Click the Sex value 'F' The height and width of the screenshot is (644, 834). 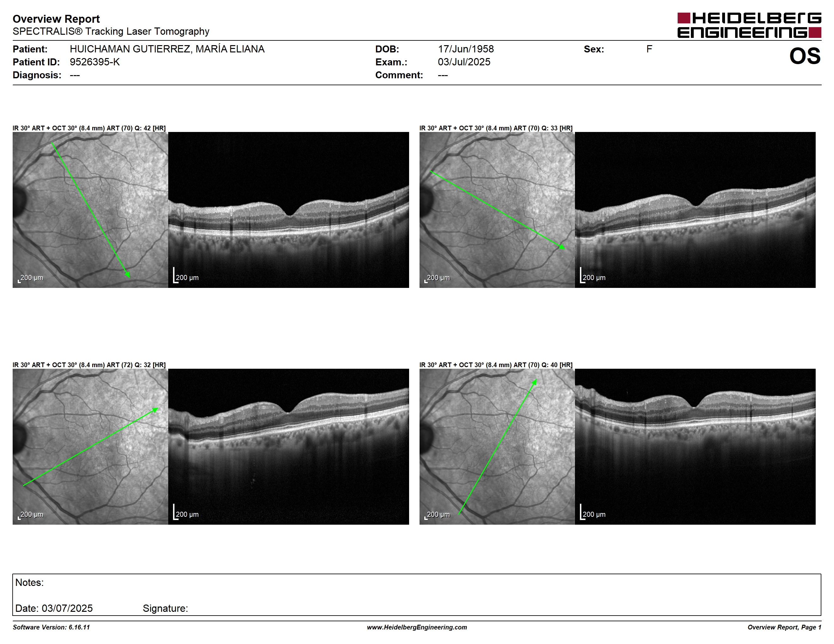tap(649, 49)
